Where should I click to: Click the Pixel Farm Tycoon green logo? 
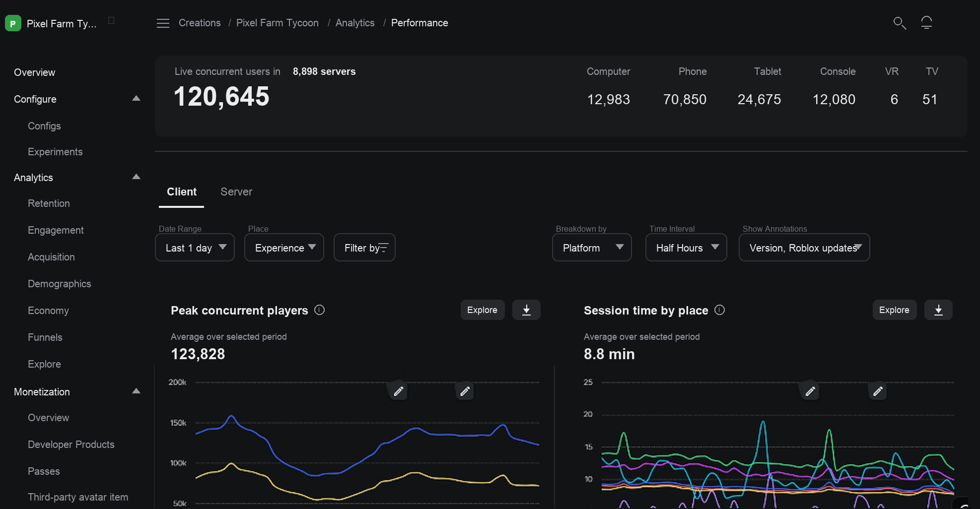[x=13, y=23]
